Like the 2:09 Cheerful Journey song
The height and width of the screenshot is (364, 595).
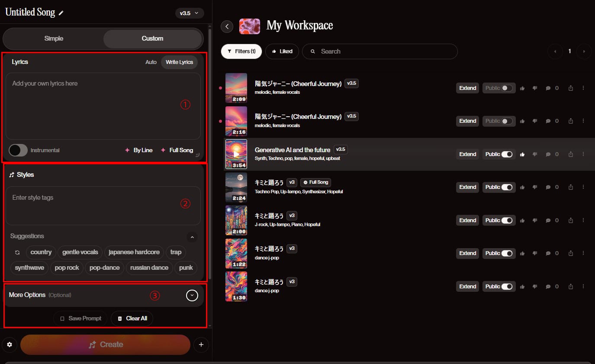click(522, 88)
